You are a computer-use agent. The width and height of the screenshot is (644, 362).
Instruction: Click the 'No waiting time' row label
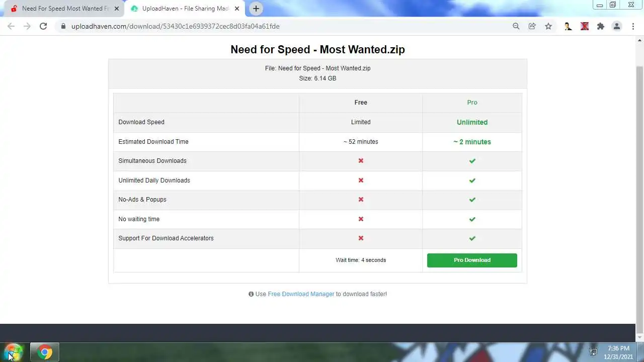coord(139,219)
